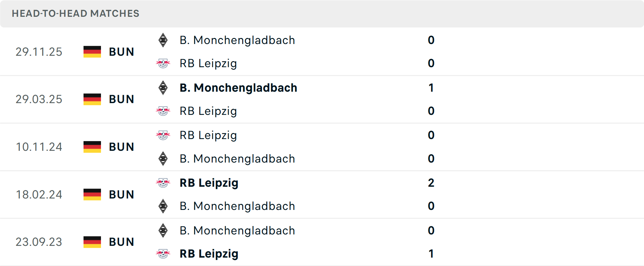Click the RB Leipzig crest in the bottom match
644x266 pixels.
point(163,254)
